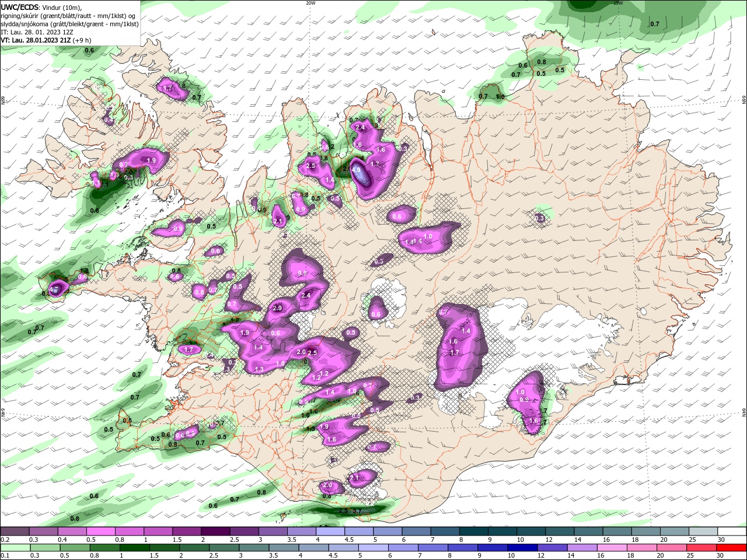Click the 'VT: Lau. 28.01.2023 21Z (+9 h)' line
747x560 pixels.
(x=46, y=40)
